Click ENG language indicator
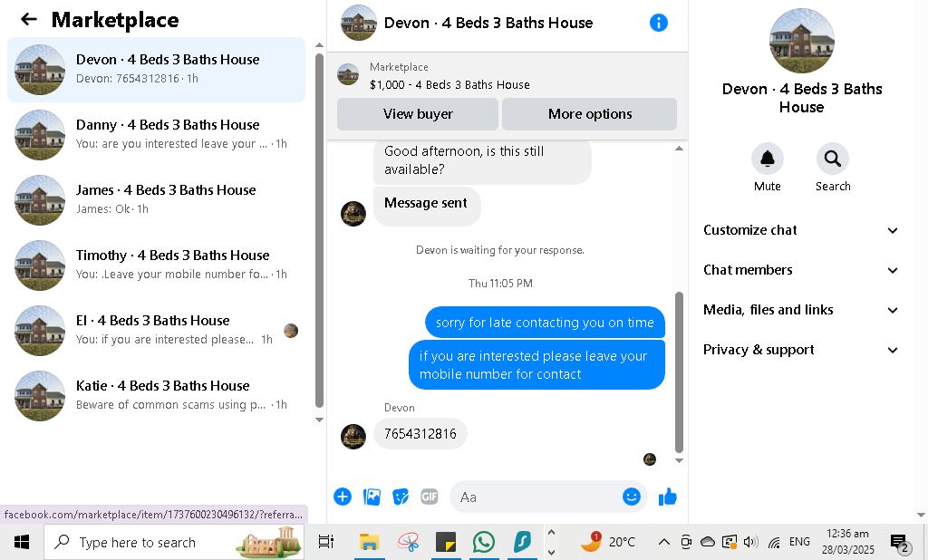The image size is (928, 560). (x=799, y=542)
